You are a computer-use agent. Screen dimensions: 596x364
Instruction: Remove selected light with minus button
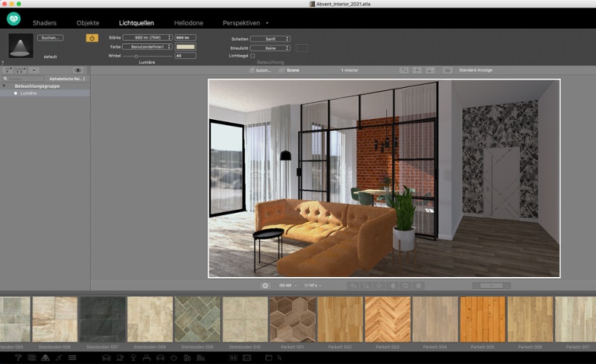[x=34, y=70]
